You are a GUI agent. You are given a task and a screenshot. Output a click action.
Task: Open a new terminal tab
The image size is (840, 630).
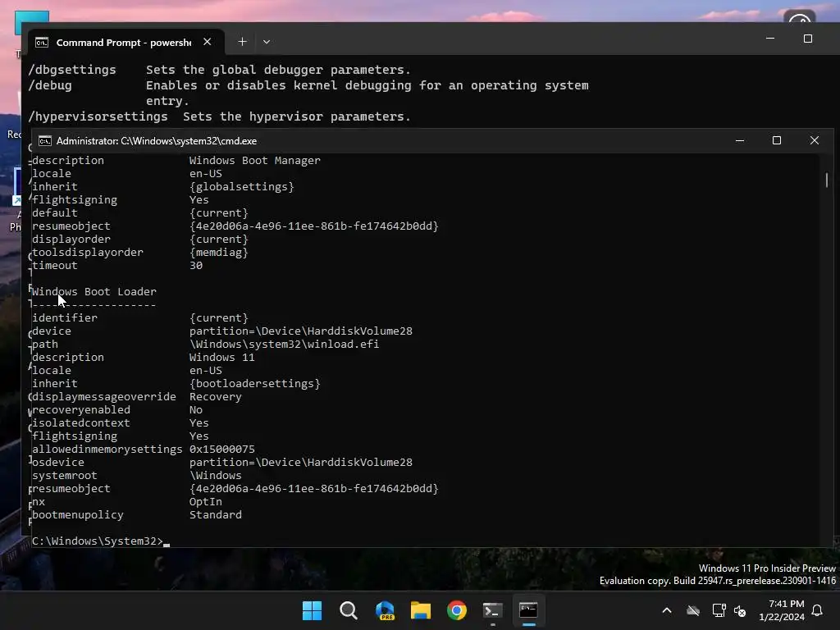click(242, 42)
